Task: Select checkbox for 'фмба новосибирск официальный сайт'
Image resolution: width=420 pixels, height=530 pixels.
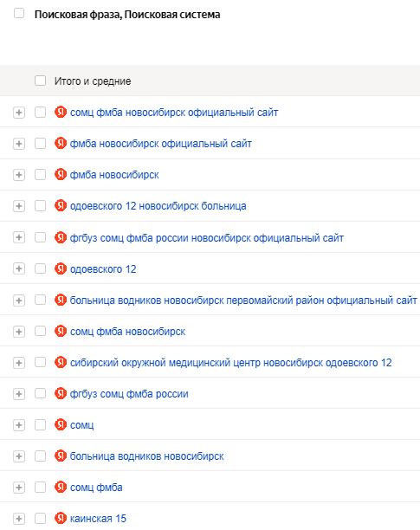Action: (x=40, y=143)
